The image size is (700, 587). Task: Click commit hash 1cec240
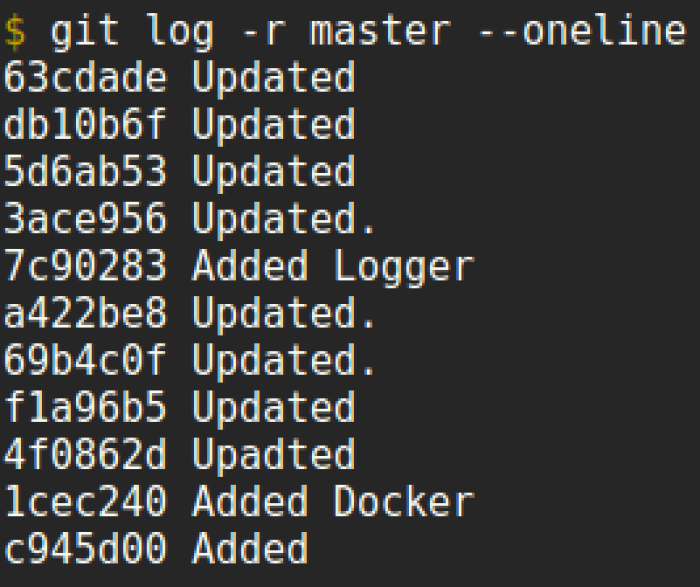85,500
